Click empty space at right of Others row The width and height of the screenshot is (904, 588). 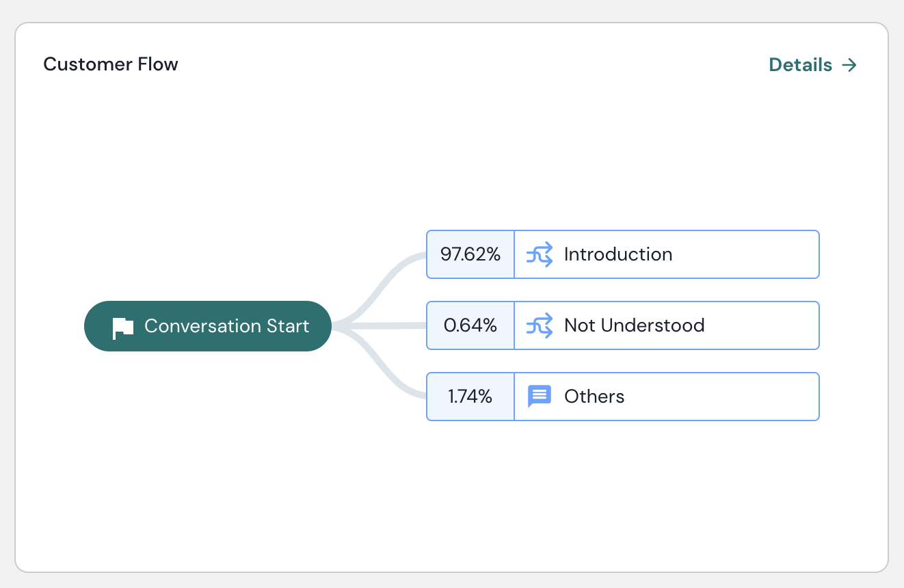click(752, 397)
